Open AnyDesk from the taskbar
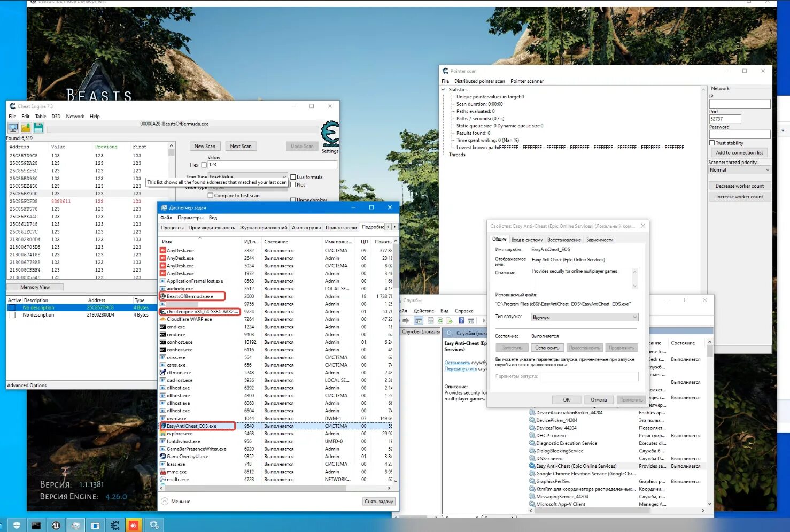The image size is (790, 532). pyautogui.click(x=134, y=526)
